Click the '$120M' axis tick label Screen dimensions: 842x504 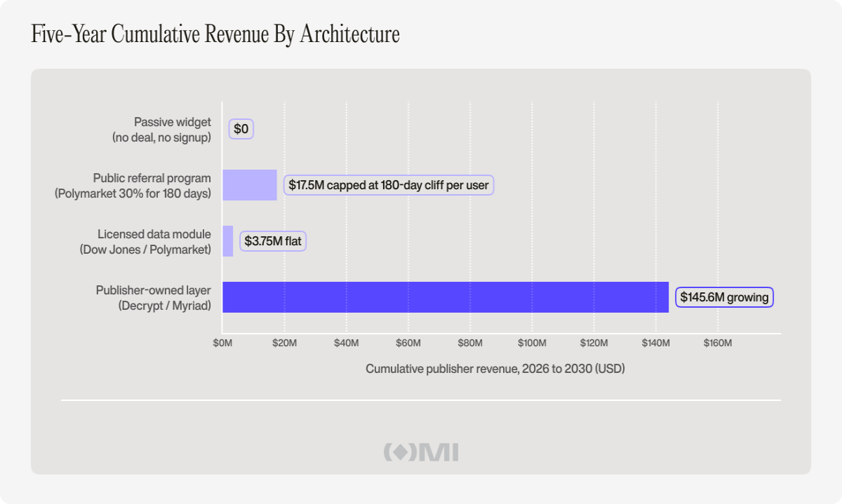594,343
